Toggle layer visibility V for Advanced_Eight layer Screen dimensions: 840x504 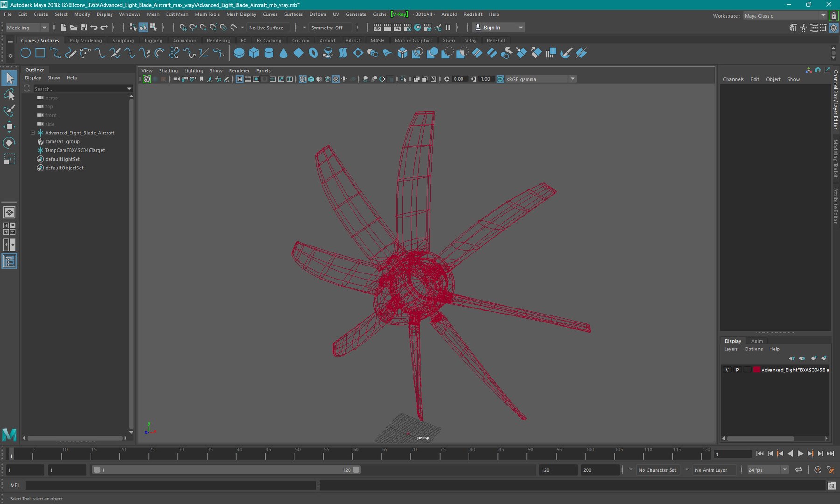coord(727,370)
